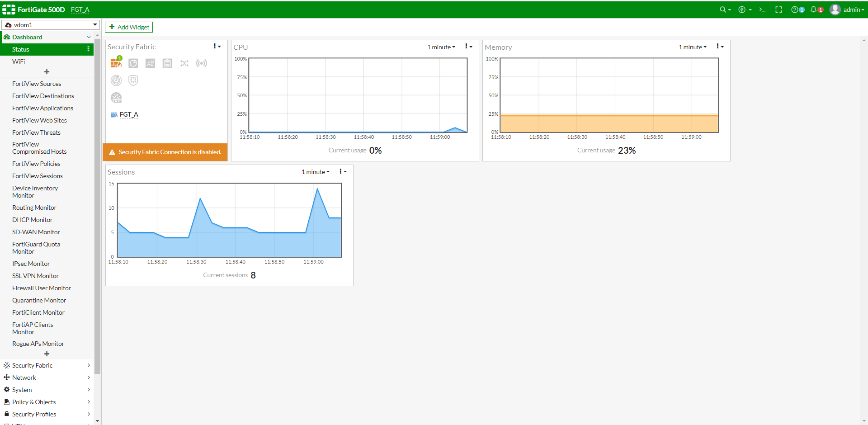This screenshot has height=425, width=868.
Task: Open Firewall User Monitor
Action: pyautogui.click(x=47, y=288)
